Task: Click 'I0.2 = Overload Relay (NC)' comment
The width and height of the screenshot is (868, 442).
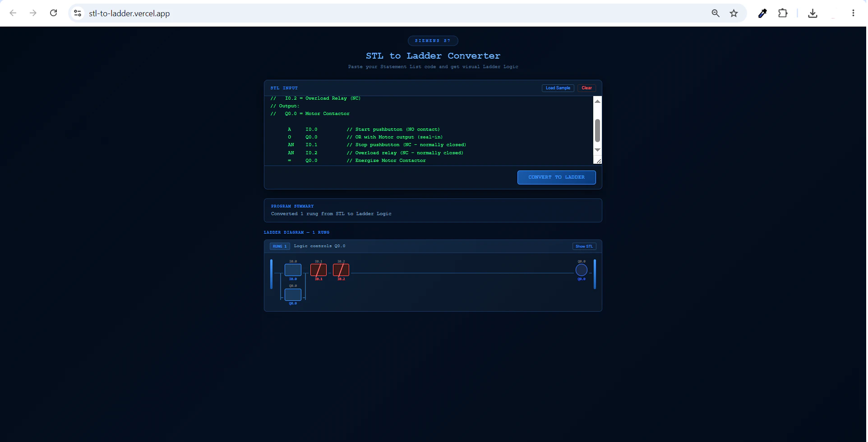Action: click(x=315, y=98)
